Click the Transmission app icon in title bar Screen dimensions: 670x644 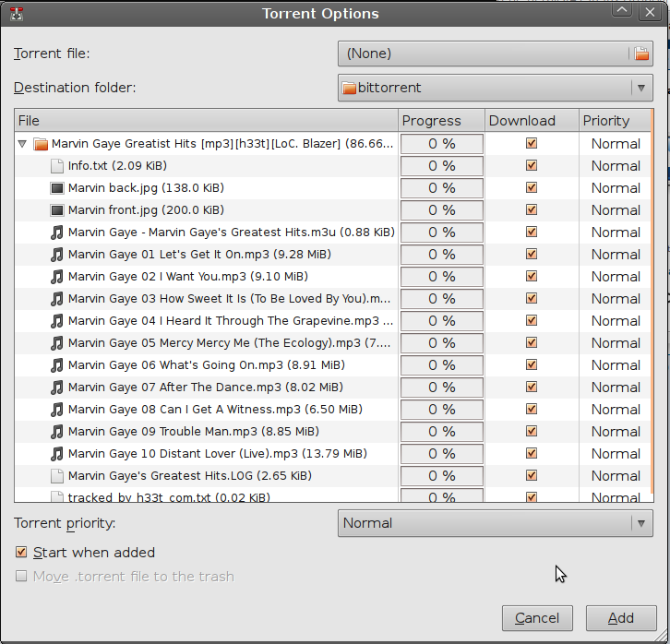point(17,14)
